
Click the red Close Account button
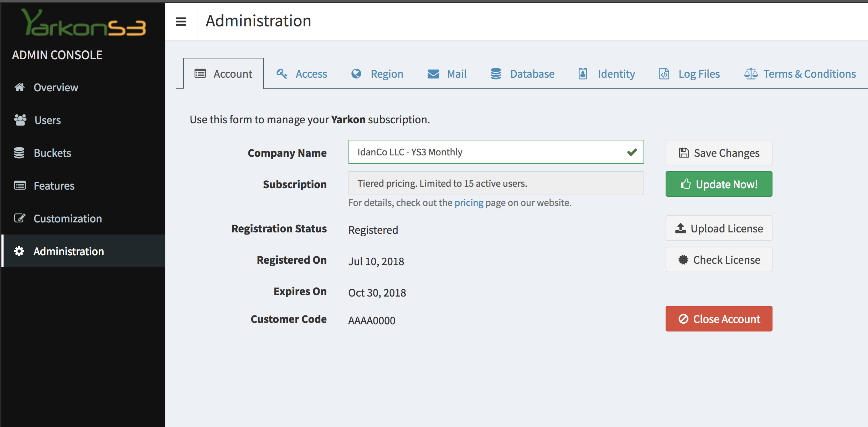point(719,319)
